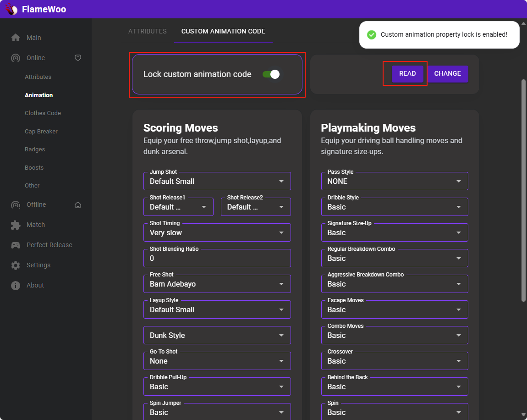527x420 pixels.
Task: Expand Offline section via its icon
Action: (77, 205)
